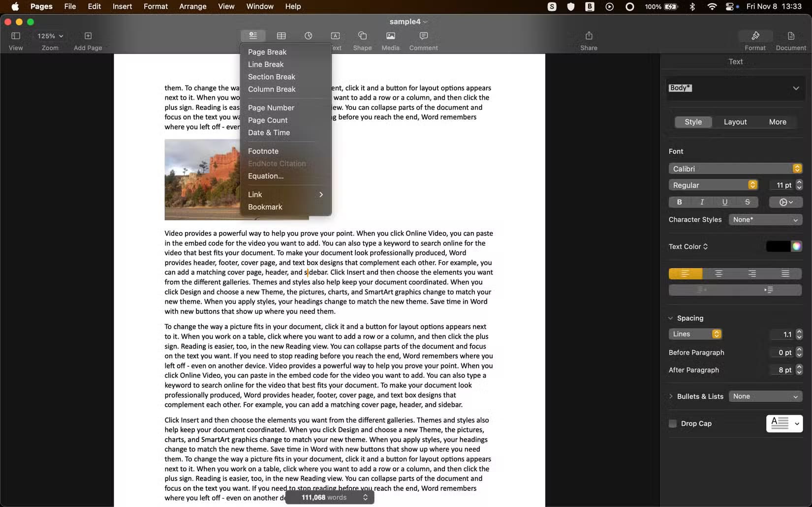
Task: Open the Table toolbar icon
Action: [281, 35]
